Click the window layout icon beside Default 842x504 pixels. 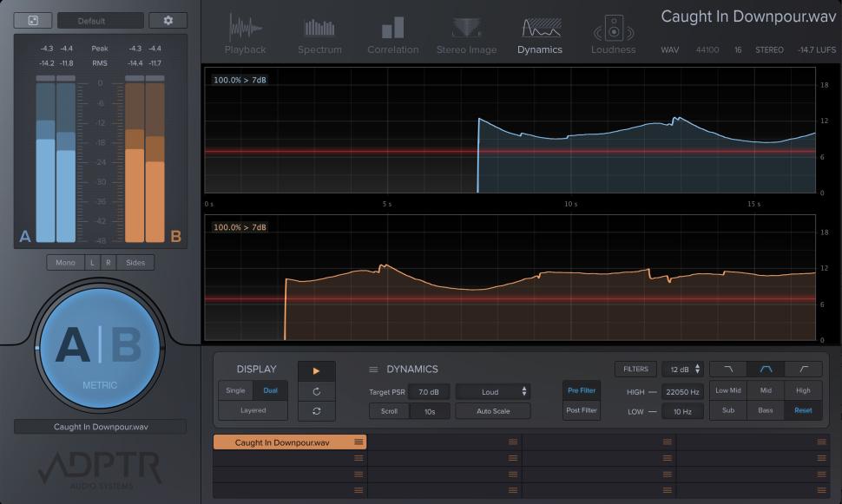tap(33, 21)
